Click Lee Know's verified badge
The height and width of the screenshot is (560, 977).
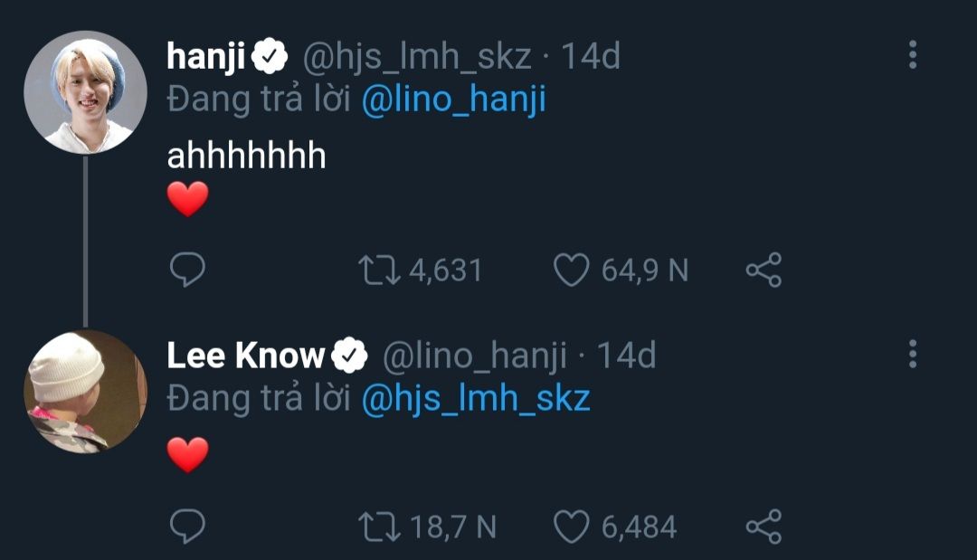click(x=349, y=357)
